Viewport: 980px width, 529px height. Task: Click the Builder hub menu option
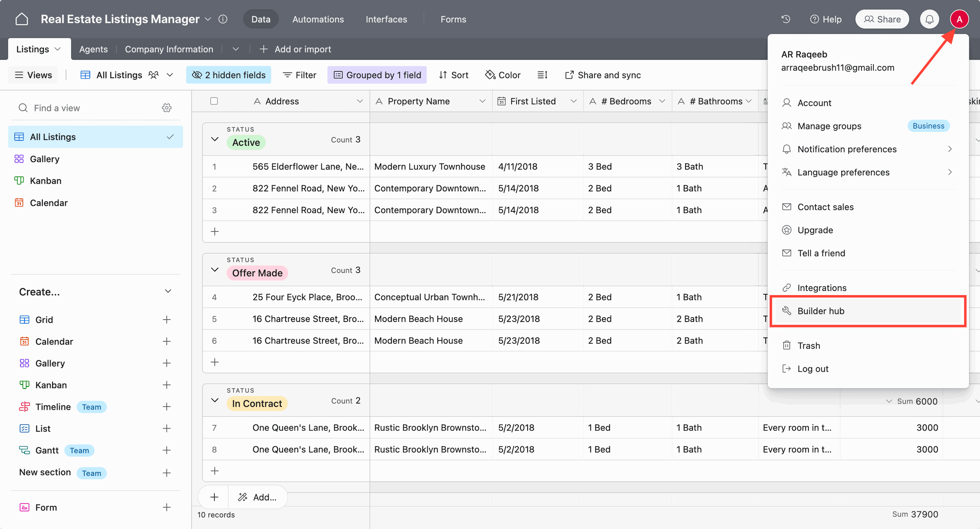(820, 311)
